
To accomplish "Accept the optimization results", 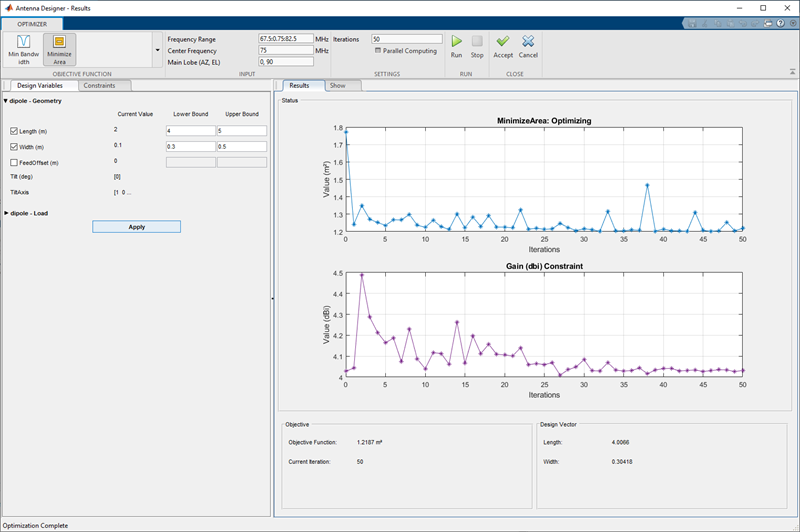I will [x=503, y=45].
